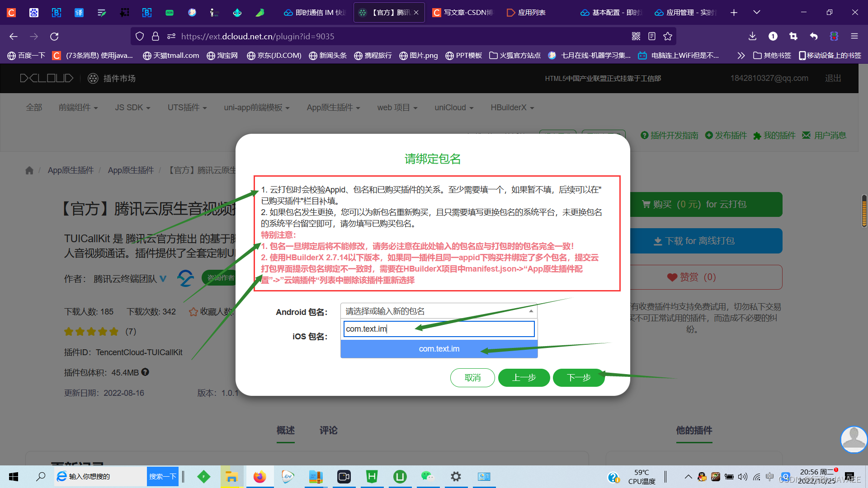Viewport: 868px width, 488px height.
Task: Click the browser URL address bar
Action: point(402,36)
